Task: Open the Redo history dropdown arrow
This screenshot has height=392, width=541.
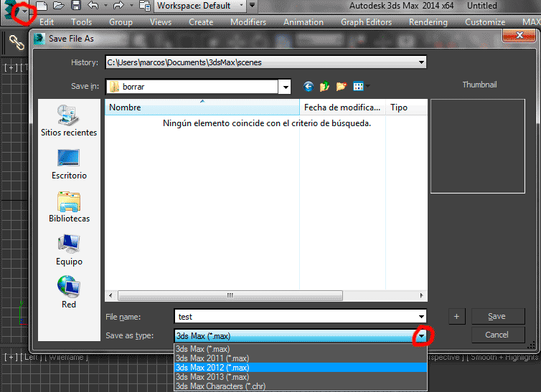Action: (x=131, y=5)
